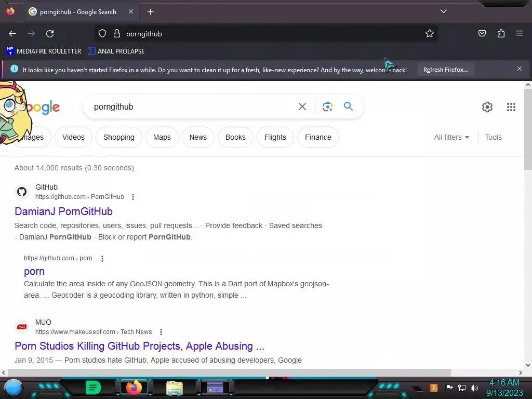Show site security padlock info
The height and width of the screenshot is (399, 532).
point(117,33)
